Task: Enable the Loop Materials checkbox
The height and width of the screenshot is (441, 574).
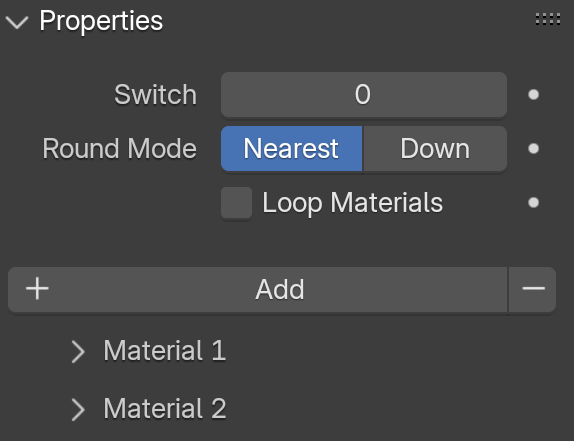Action: (x=236, y=203)
